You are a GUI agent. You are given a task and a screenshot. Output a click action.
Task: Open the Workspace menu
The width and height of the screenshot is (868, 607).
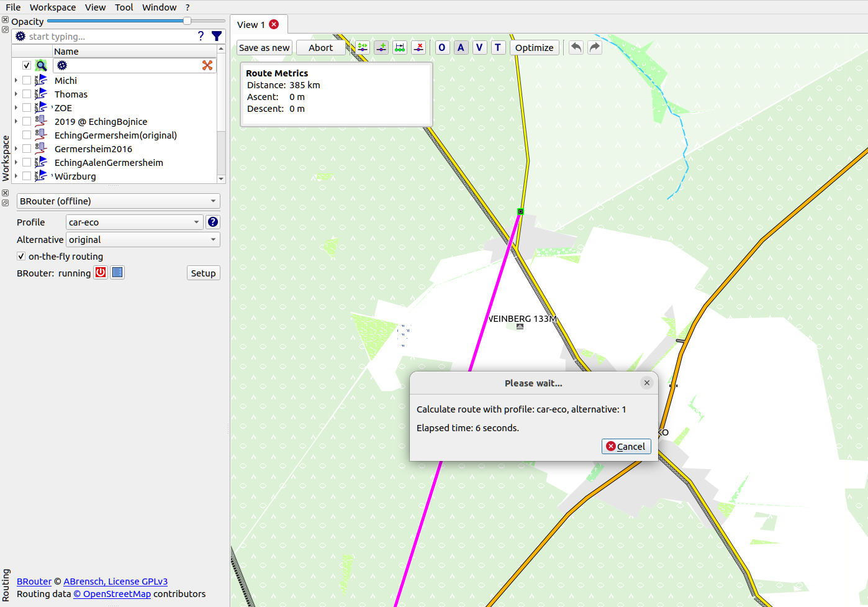53,7
